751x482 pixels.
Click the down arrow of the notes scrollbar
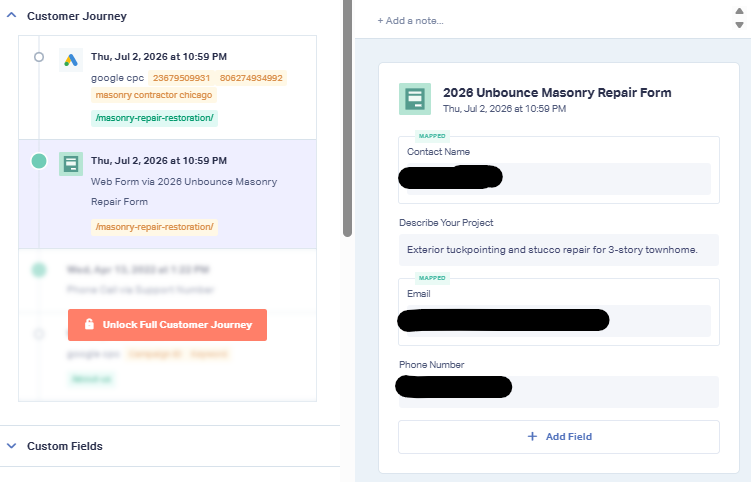click(740, 24)
